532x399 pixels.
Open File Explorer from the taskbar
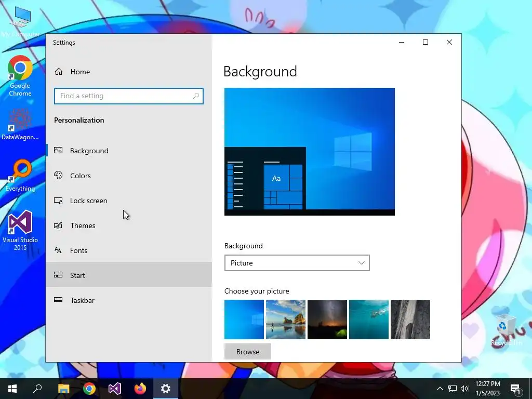click(x=63, y=389)
